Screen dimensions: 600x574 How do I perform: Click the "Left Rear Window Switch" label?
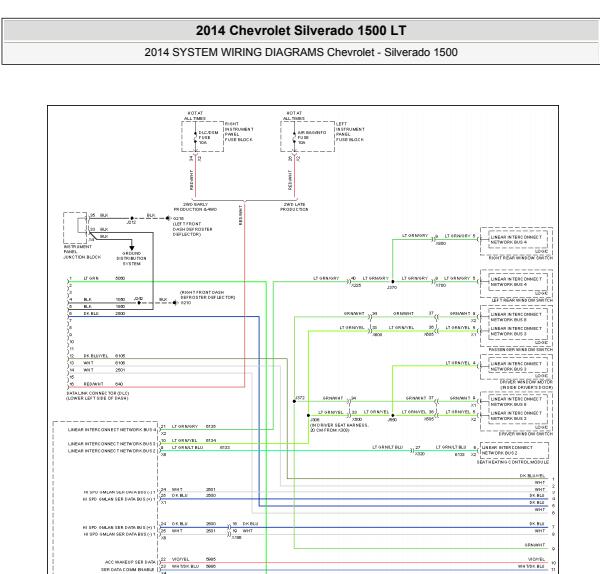pyautogui.click(x=522, y=300)
